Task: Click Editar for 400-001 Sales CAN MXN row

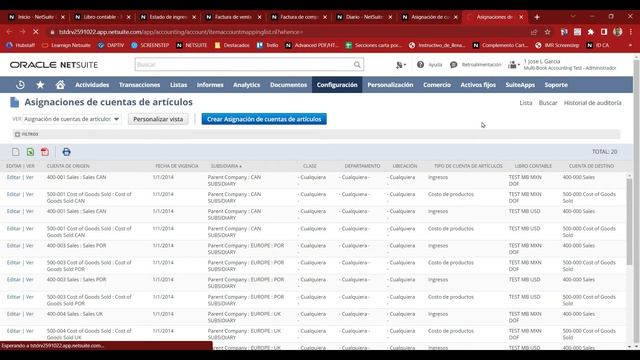Action: pyautogui.click(x=13, y=177)
